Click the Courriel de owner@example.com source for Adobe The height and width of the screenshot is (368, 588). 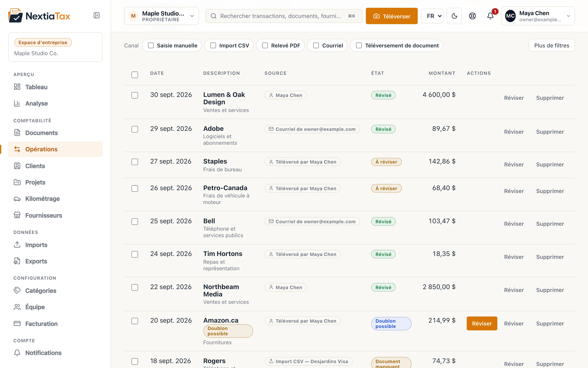(x=312, y=129)
